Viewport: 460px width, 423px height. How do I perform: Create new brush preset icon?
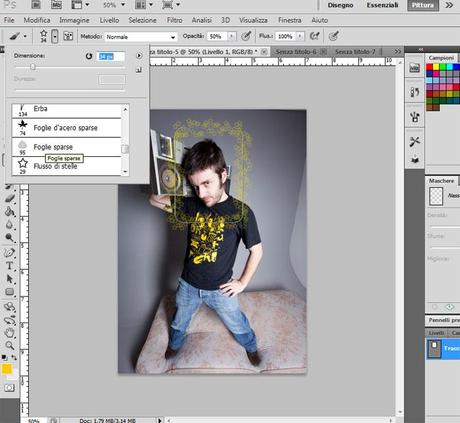[139, 69]
